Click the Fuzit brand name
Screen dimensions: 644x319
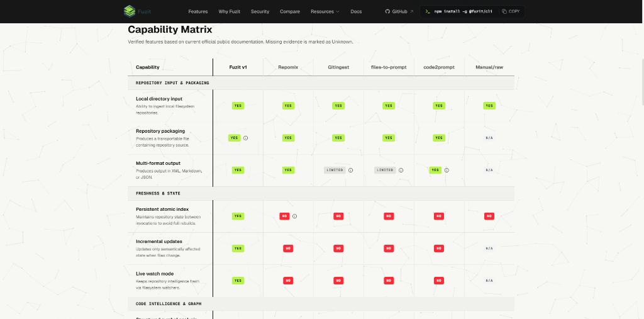pos(144,11)
